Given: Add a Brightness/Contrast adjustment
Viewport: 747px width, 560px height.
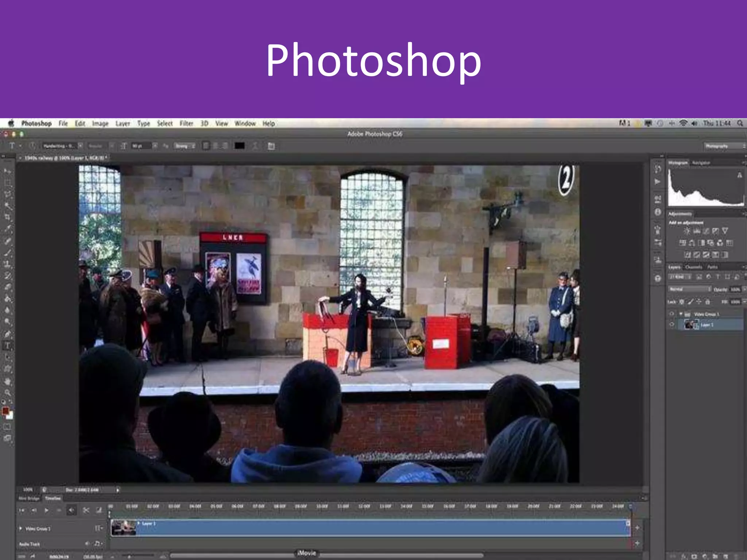Looking at the screenshot, I should click(686, 231).
